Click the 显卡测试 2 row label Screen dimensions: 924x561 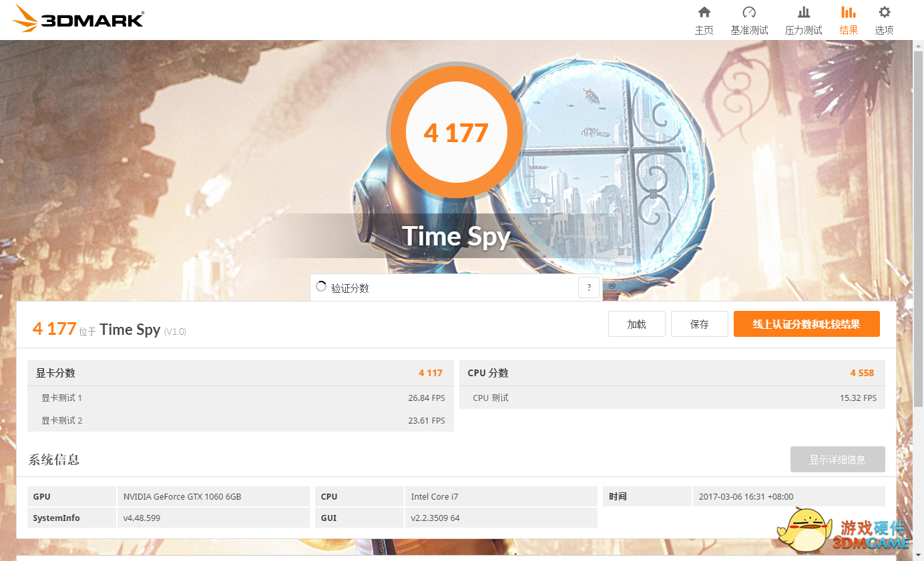click(x=61, y=420)
